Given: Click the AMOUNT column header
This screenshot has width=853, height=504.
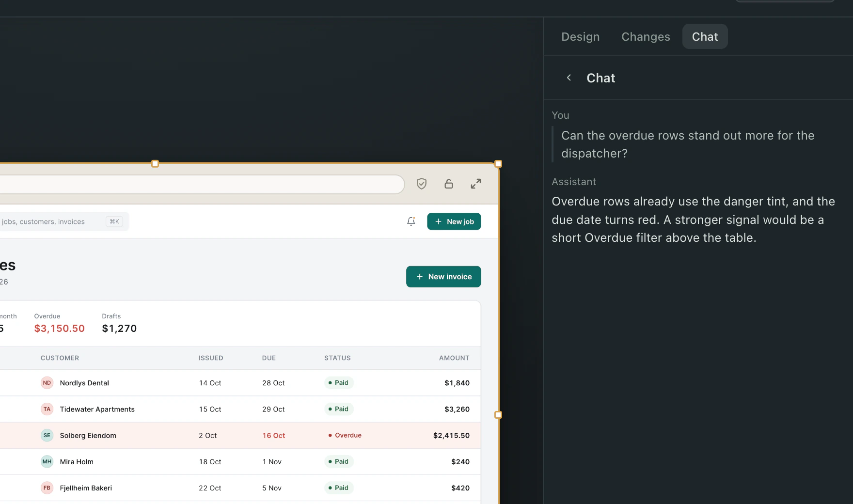Looking at the screenshot, I should (x=454, y=358).
